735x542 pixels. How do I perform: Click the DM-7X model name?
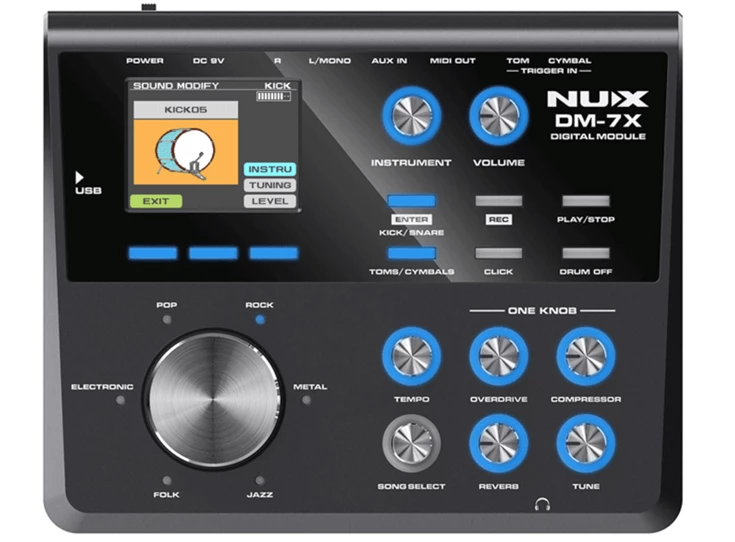tap(598, 121)
